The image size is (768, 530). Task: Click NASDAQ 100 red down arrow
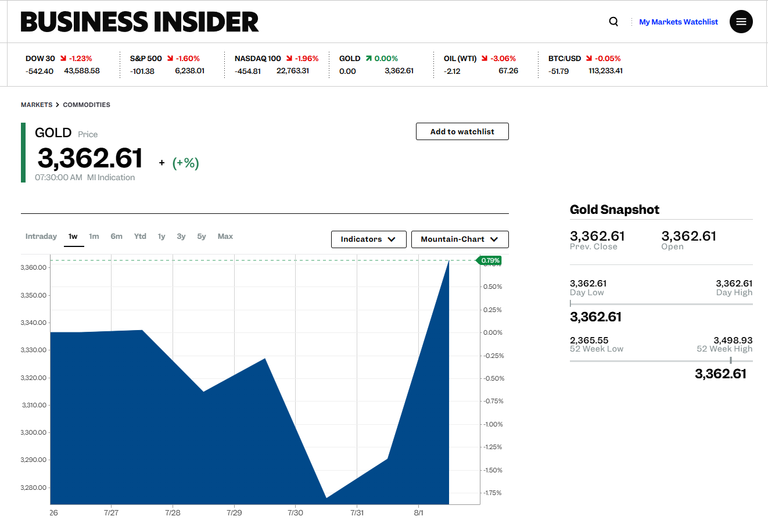click(289, 58)
